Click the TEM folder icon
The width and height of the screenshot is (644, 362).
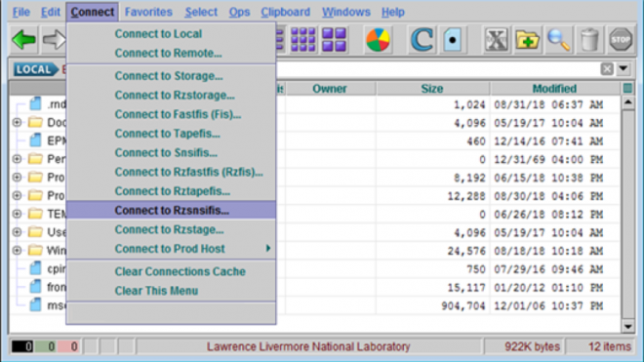pyautogui.click(x=35, y=214)
